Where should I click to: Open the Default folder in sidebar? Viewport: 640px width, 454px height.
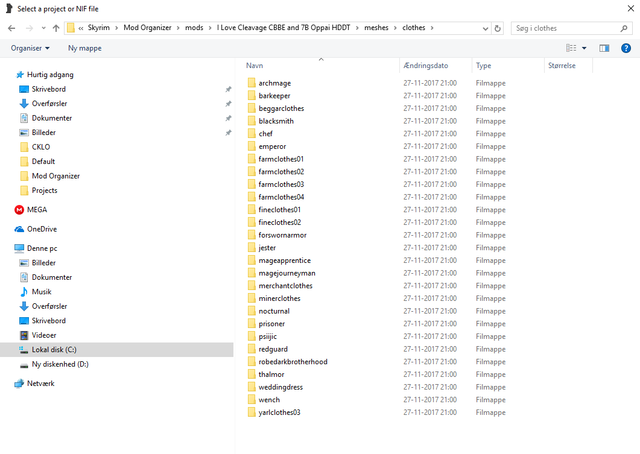[43, 161]
